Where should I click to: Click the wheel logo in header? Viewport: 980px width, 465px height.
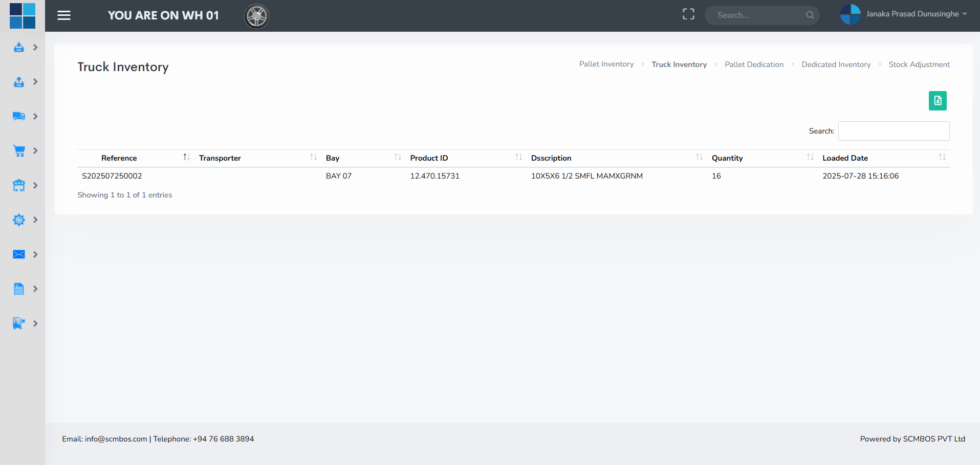(x=257, y=16)
